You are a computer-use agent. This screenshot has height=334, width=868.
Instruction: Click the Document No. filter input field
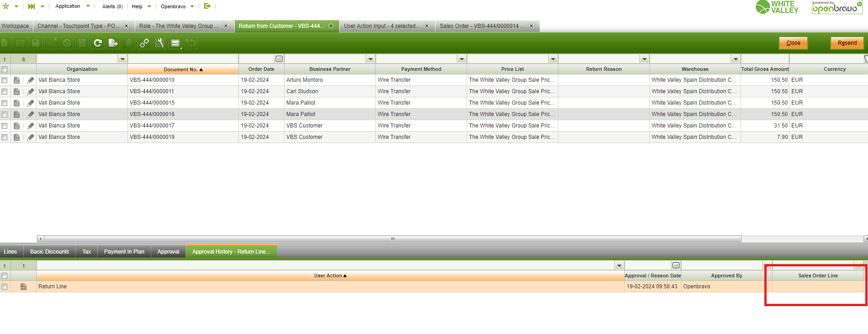click(183, 59)
